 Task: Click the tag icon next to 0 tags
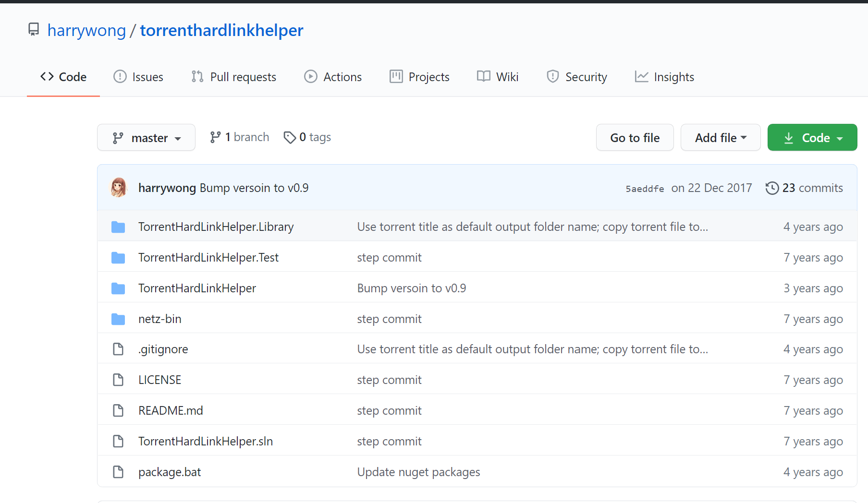(x=290, y=138)
